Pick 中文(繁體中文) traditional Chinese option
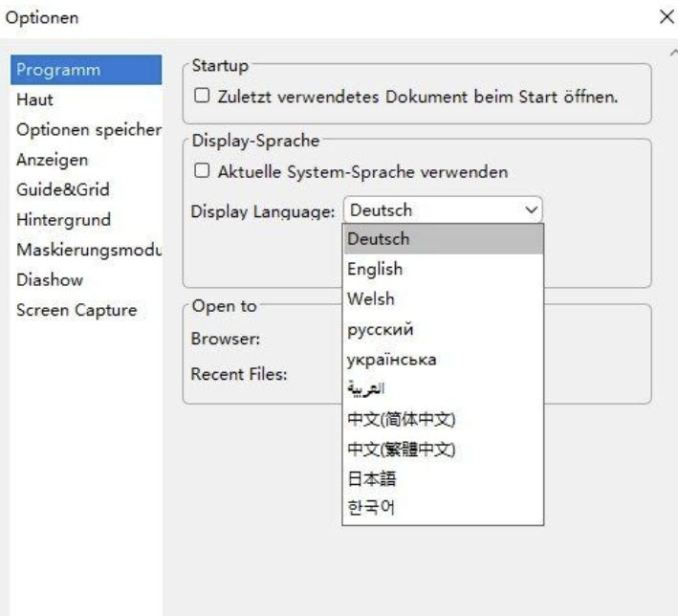 [x=443, y=449]
